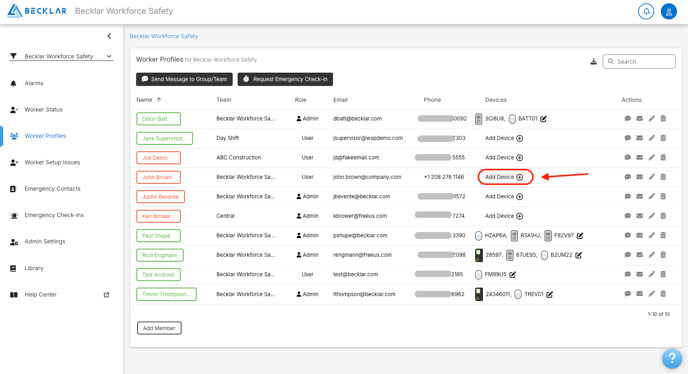Follow Becklar Workforce Safety breadcrumb link
This screenshot has height=374, width=688.
[x=164, y=36]
